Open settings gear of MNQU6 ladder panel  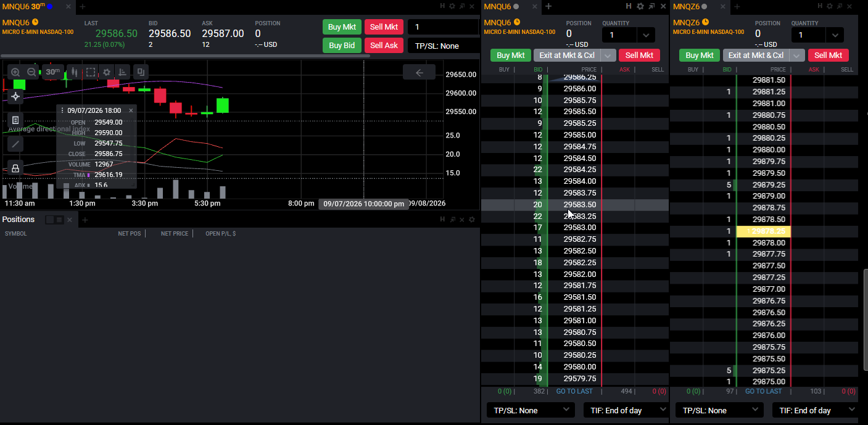tap(640, 6)
